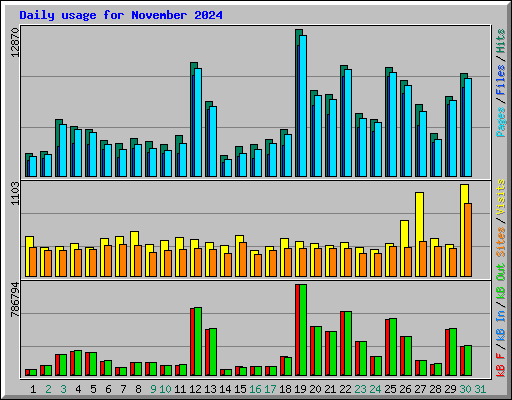Click the "Visits" legend label

click(x=501, y=197)
